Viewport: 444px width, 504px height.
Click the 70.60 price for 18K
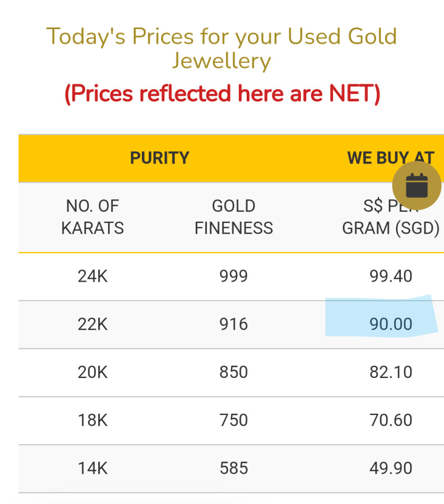(x=391, y=420)
